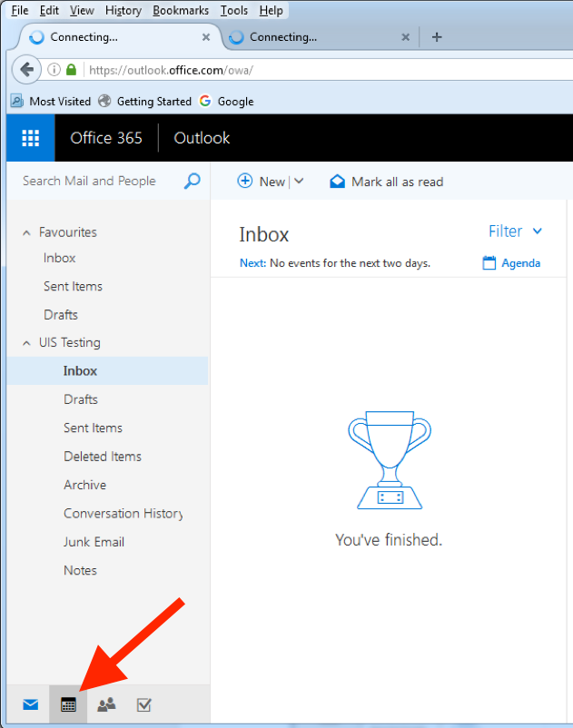The width and height of the screenshot is (573, 728).
Task: Select Drafts under UIS Testing
Action: (x=81, y=399)
